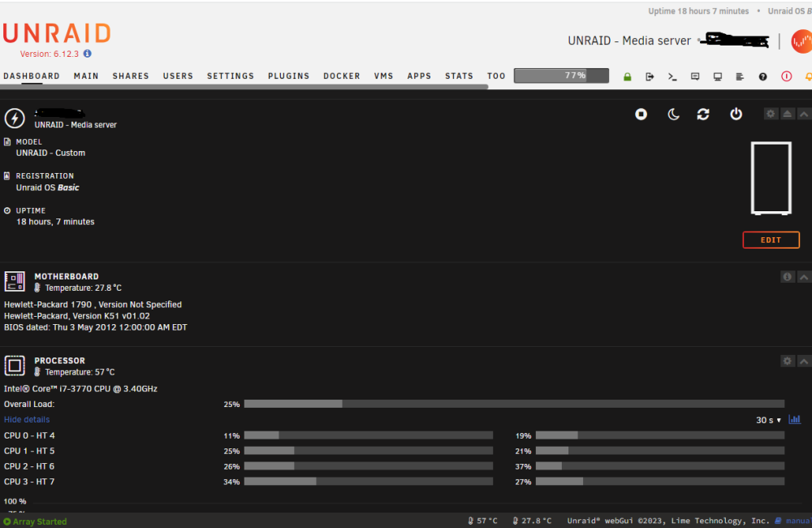Click the Overall Load 25% bar
The height and width of the screenshot is (528, 812).
[514, 404]
